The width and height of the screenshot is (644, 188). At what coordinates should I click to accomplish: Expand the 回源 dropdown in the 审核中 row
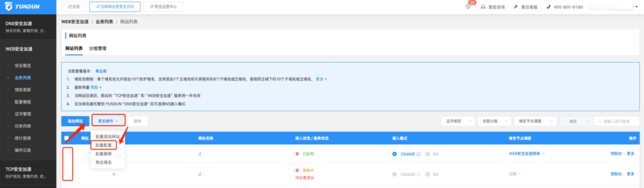(515, 174)
